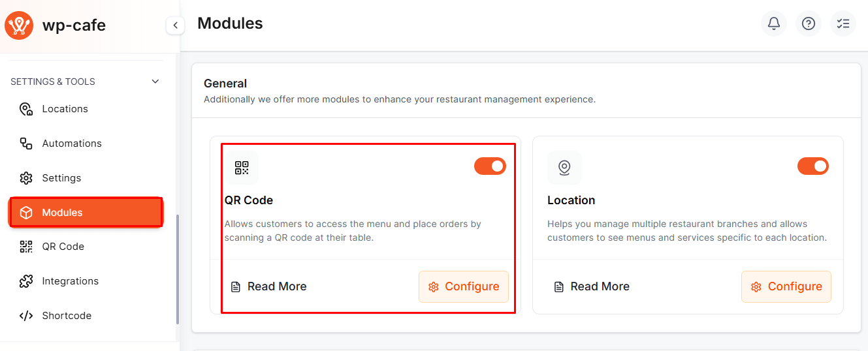
Task: Open the notifications bell icon
Action: point(774,24)
